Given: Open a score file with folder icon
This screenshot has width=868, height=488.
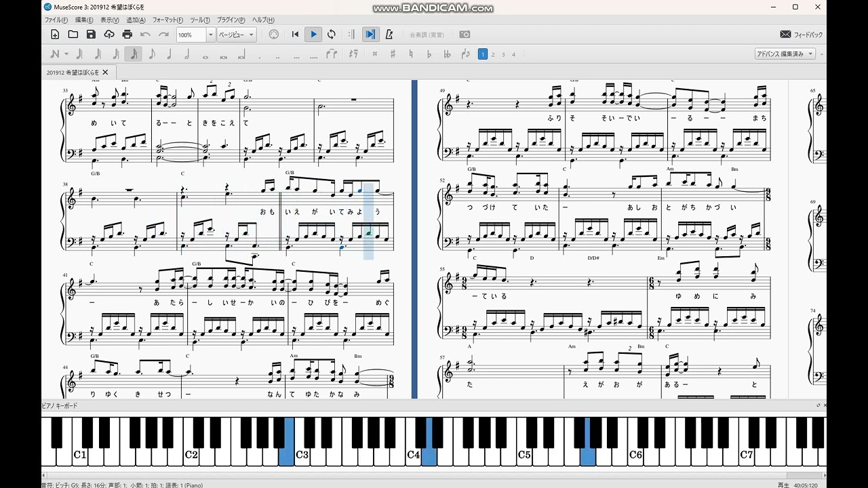Looking at the screenshot, I should click(73, 35).
